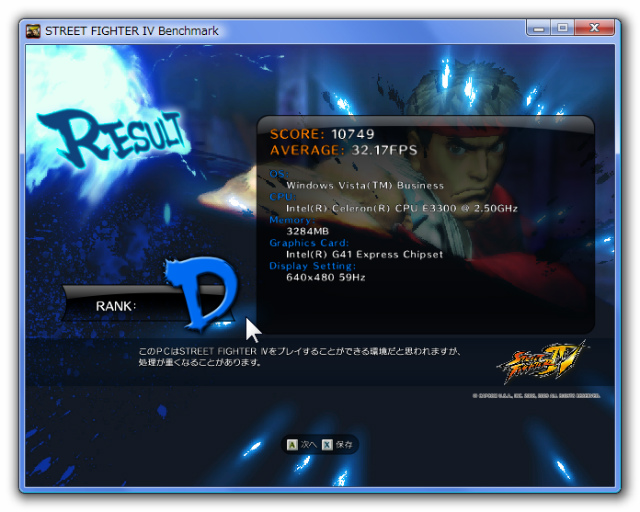Minimize the benchmark window

539,28
